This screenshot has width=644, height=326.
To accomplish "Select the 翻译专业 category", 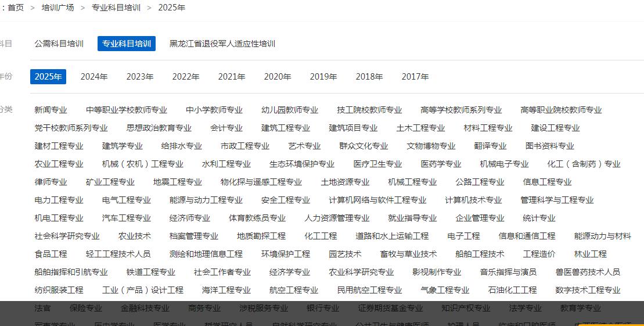I will point(490,146).
